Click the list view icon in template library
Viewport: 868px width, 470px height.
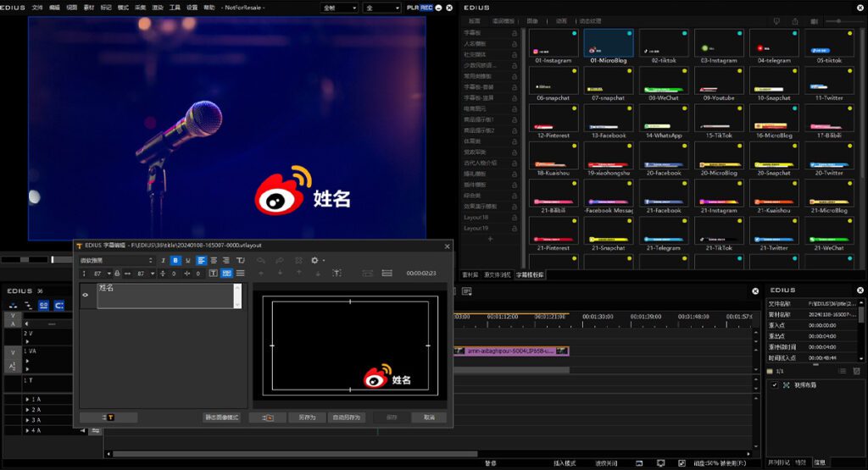[x=814, y=21]
